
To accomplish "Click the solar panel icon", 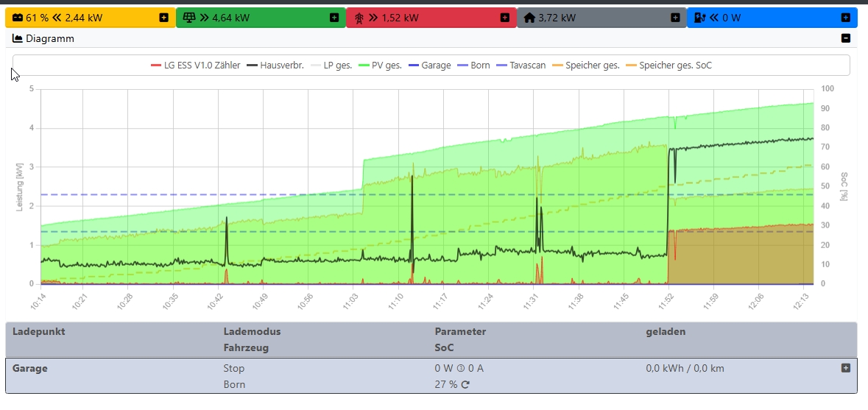I will pos(189,18).
